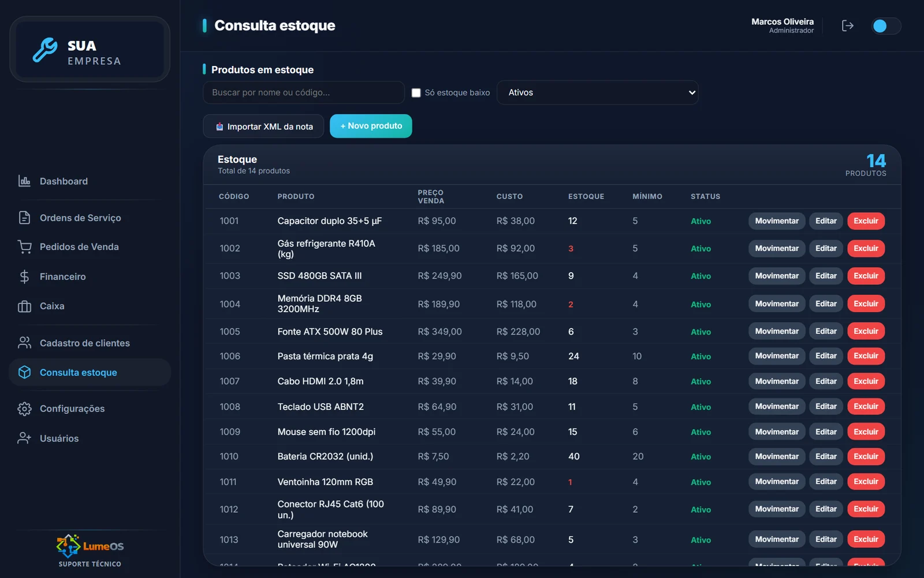This screenshot has width=924, height=578.
Task: Click Movimentar for Teclado USB ABNT2
Action: [x=777, y=406]
